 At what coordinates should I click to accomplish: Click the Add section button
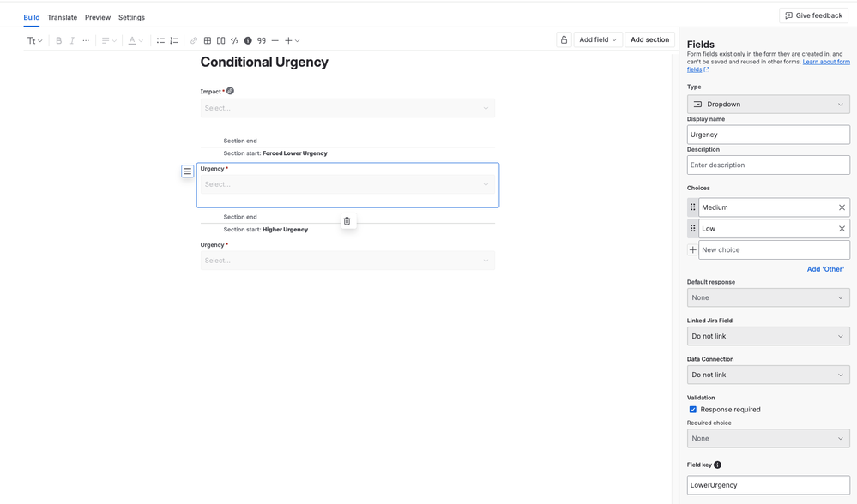point(650,40)
